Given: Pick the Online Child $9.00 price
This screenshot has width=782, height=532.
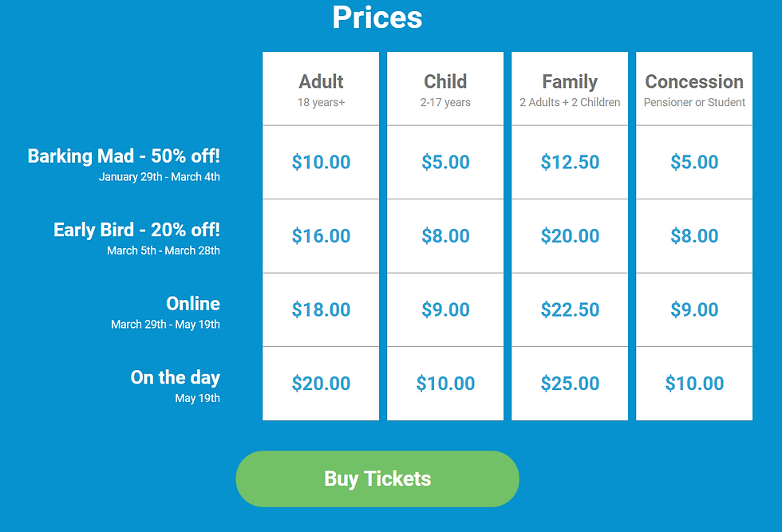Looking at the screenshot, I should click(x=445, y=310).
